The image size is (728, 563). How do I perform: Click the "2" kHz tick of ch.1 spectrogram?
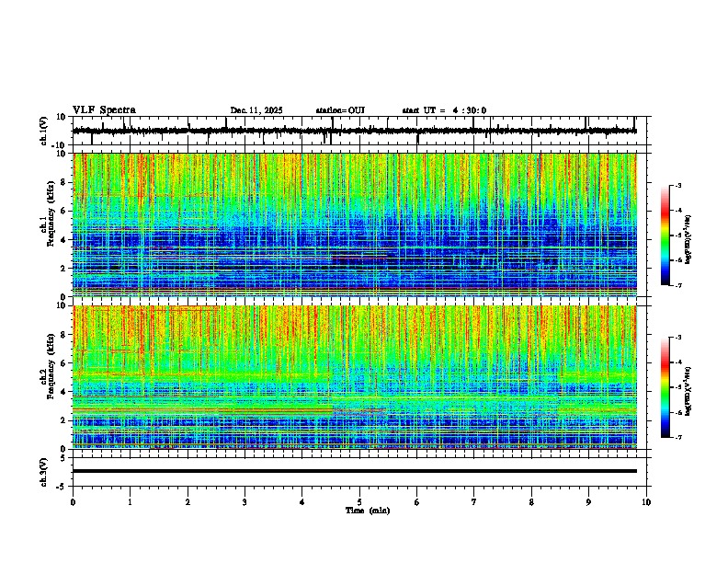[x=63, y=269]
